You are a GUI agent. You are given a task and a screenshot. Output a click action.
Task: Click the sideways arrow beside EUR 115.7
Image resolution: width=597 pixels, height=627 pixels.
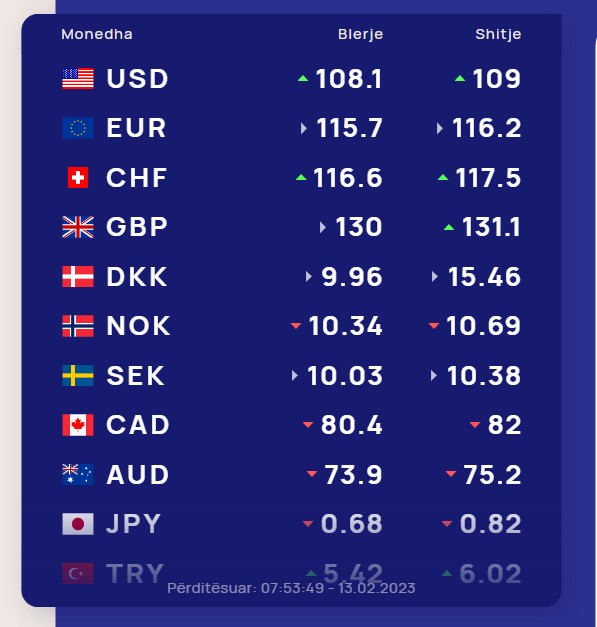tap(304, 128)
